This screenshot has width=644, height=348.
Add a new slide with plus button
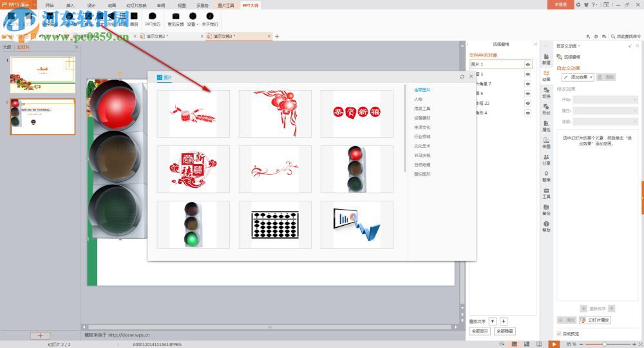click(x=40, y=335)
